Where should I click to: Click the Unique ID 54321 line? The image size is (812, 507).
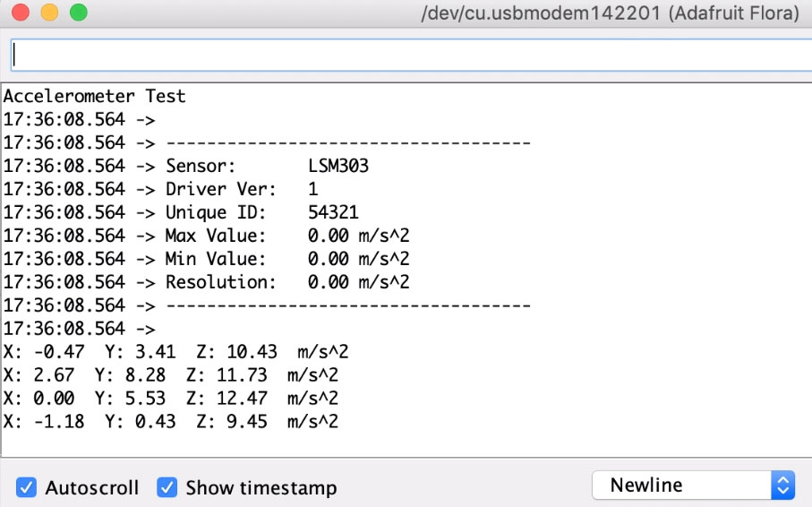click(181, 212)
